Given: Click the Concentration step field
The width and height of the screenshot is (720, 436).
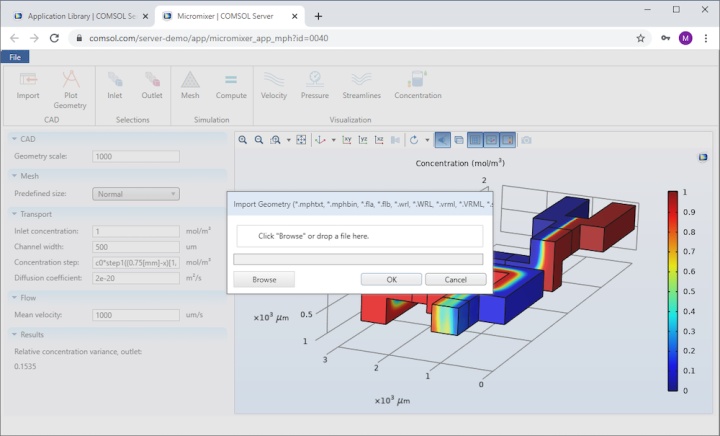Looking at the screenshot, I should click(136, 263).
